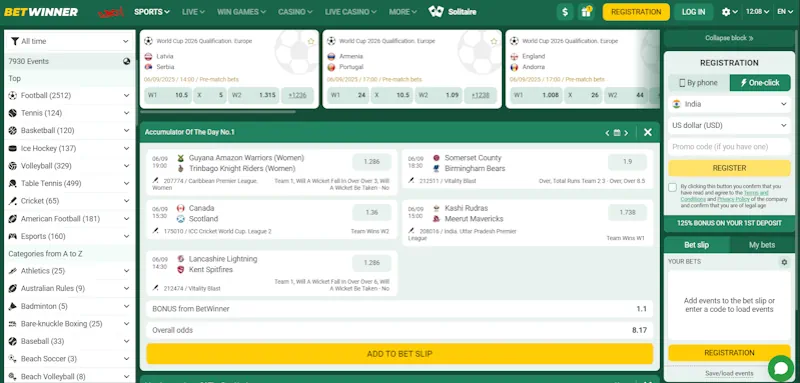Select the Ice Hockey sport icon
This screenshot has height=383, width=800.
tap(12, 148)
